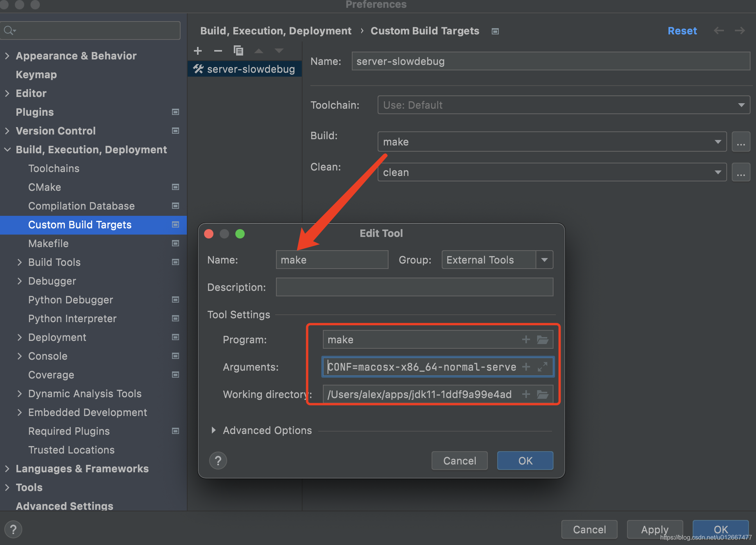
Task: Select Toolchains in the settings tree
Action: tap(54, 169)
